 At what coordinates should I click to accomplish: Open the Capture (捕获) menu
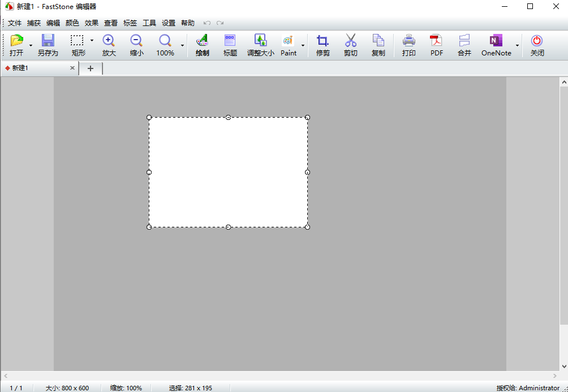pos(34,23)
